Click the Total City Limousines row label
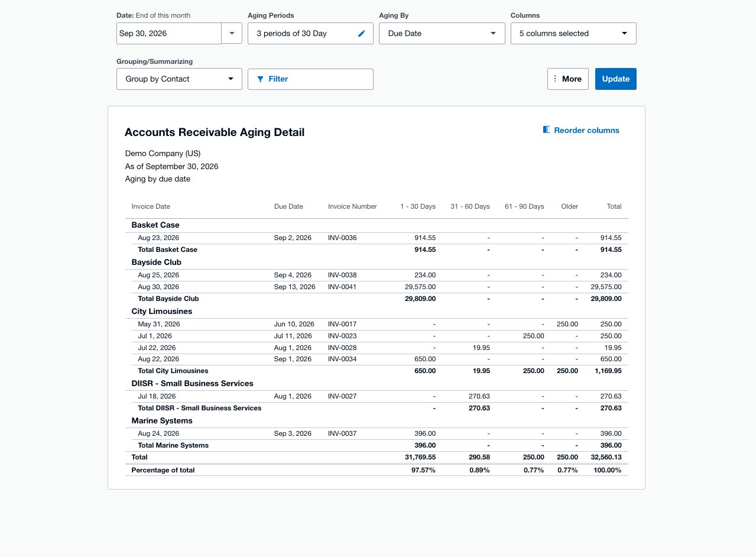This screenshot has height=557, width=756. [173, 371]
